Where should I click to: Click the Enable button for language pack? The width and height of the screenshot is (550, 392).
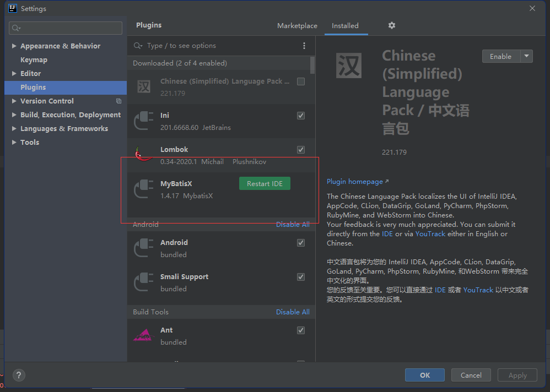point(501,56)
